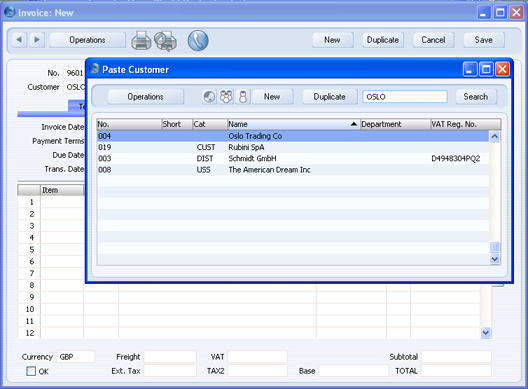Image resolution: width=528 pixels, height=389 pixels.
Task: Sort by Short column header
Action: click(x=177, y=124)
